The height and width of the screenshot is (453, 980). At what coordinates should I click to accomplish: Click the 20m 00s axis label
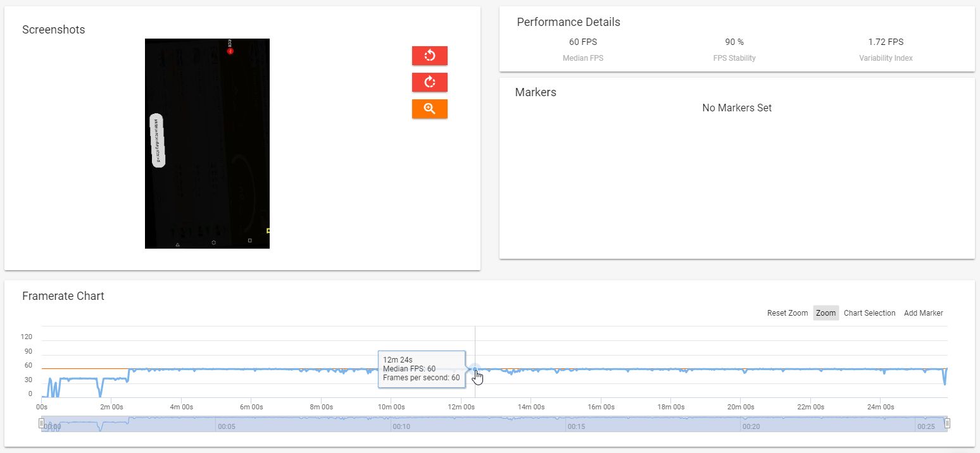(x=741, y=407)
